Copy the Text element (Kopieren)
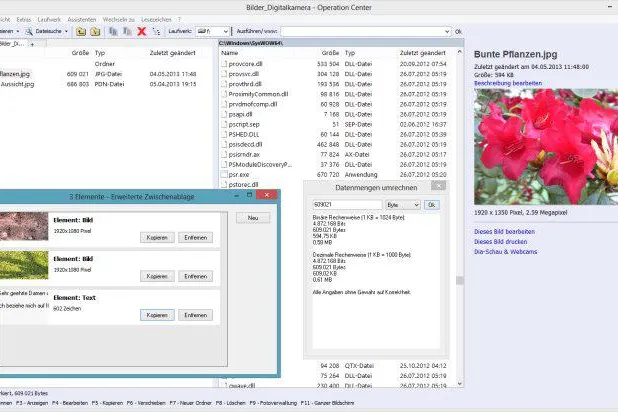This screenshot has height=412, width=618. (x=157, y=315)
